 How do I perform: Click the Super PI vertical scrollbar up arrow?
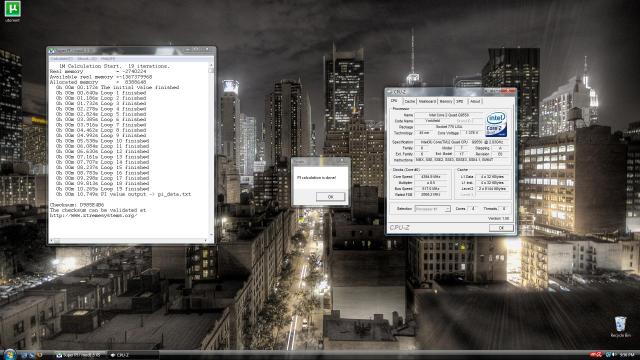(x=211, y=65)
